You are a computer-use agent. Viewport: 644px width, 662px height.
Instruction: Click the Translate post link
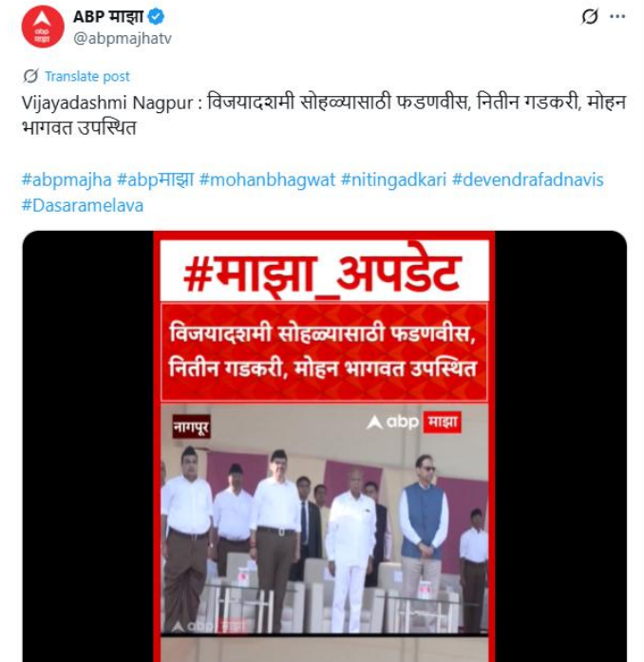coord(87,76)
